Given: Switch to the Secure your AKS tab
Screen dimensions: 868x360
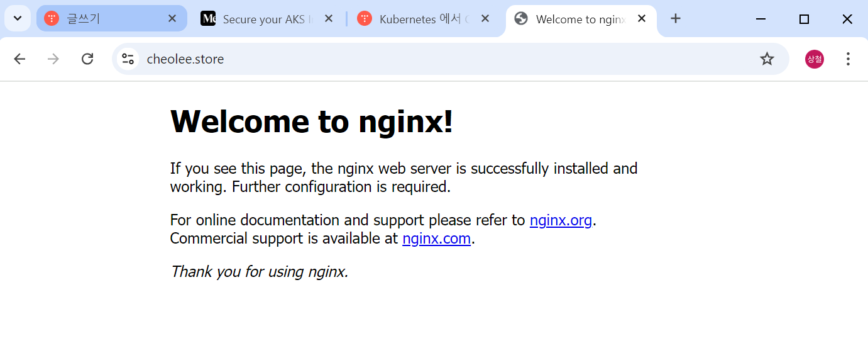Looking at the screenshot, I should tap(267, 19).
